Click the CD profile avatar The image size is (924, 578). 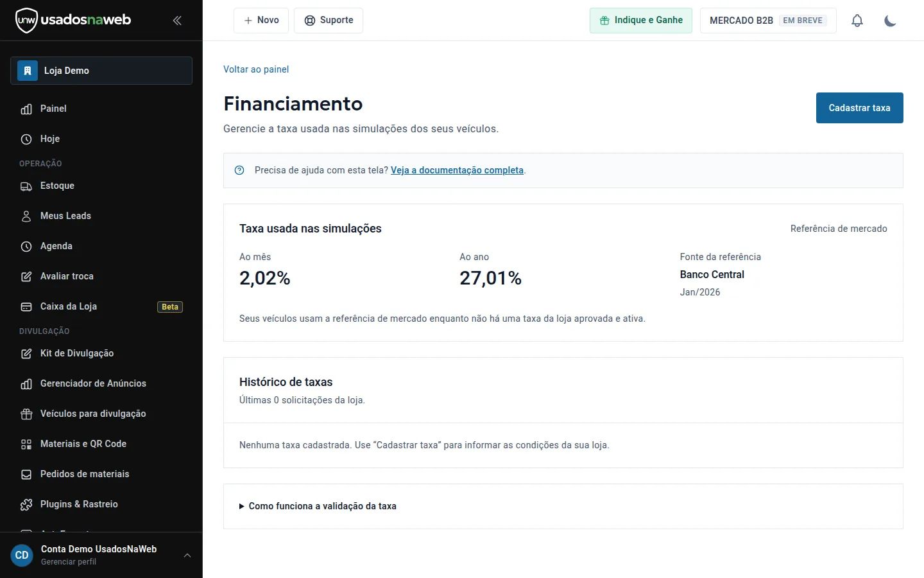point(22,556)
